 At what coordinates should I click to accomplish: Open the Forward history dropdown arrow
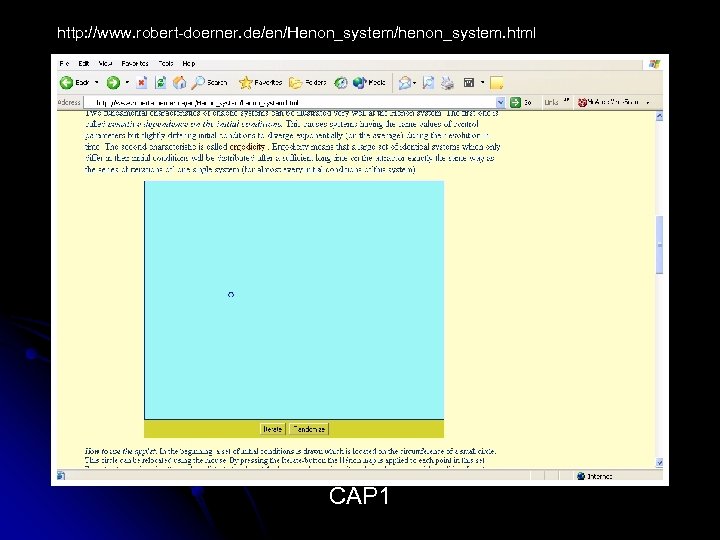[127, 83]
